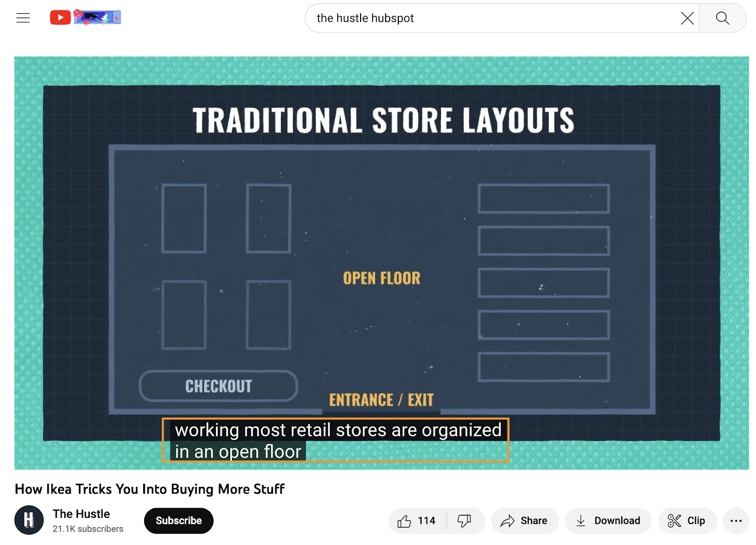Image resolution: width=756 pixels, height=545 pixels.
Task: Run search with magnifying glass button
Action: tap(722, 18)
